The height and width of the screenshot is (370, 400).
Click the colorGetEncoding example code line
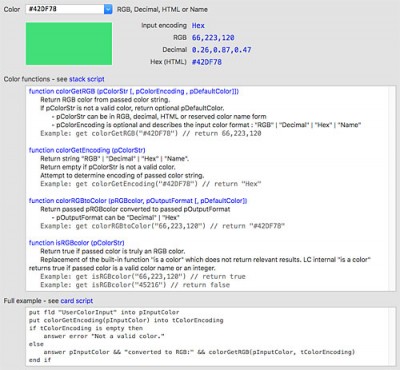151,184
